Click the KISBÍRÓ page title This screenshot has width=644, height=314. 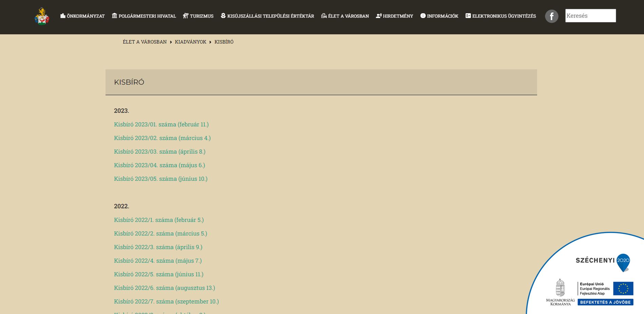(129, 82)
